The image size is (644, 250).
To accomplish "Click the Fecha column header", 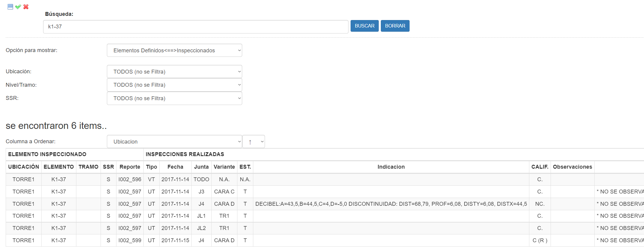I will pos(175,167).
